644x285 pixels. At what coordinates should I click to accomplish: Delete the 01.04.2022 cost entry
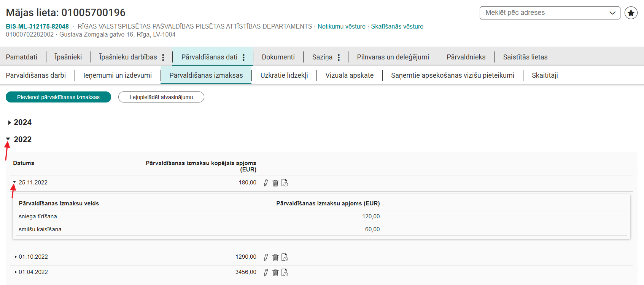[275, 272]
